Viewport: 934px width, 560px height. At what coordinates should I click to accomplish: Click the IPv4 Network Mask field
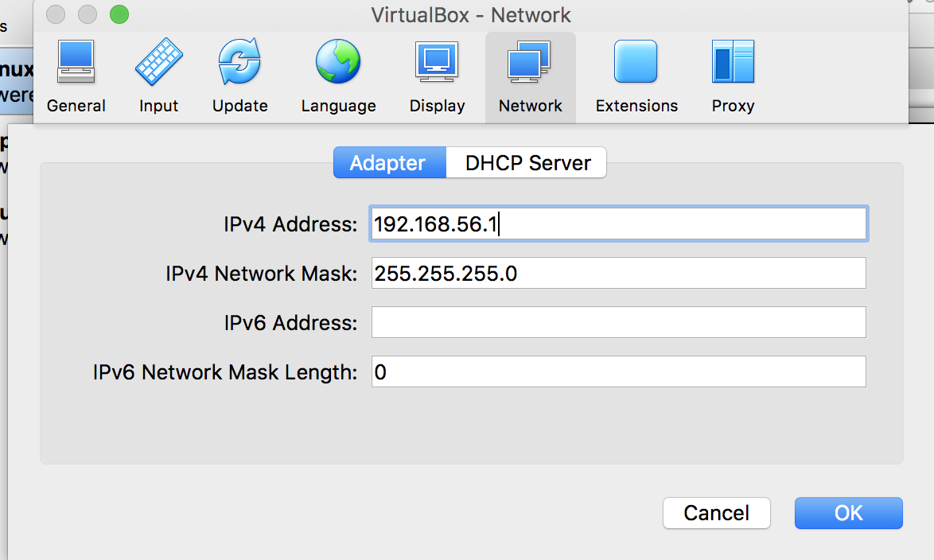[x=618, y=273]
